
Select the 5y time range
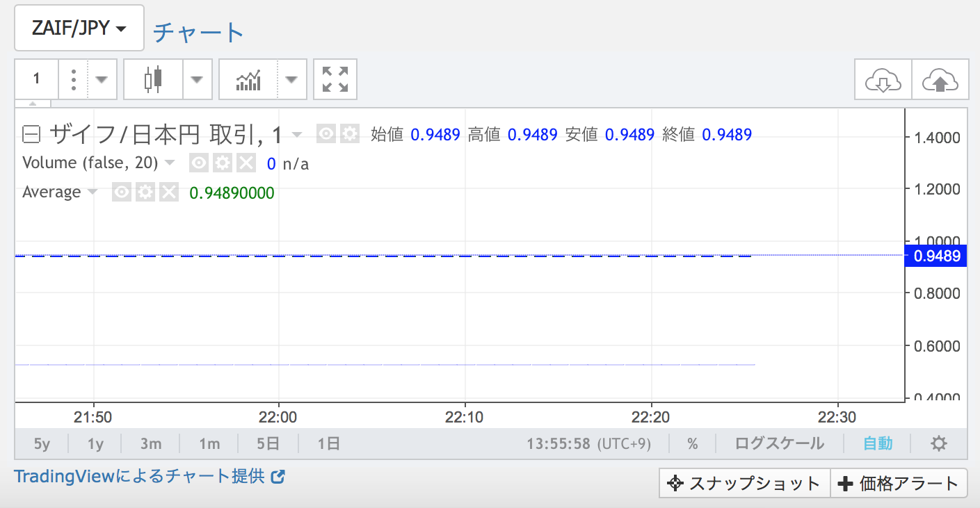[42, 443]
